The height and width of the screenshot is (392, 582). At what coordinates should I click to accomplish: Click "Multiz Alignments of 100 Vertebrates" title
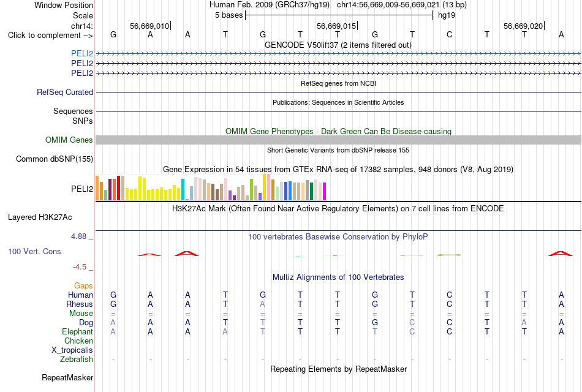[x=338, y=277]
